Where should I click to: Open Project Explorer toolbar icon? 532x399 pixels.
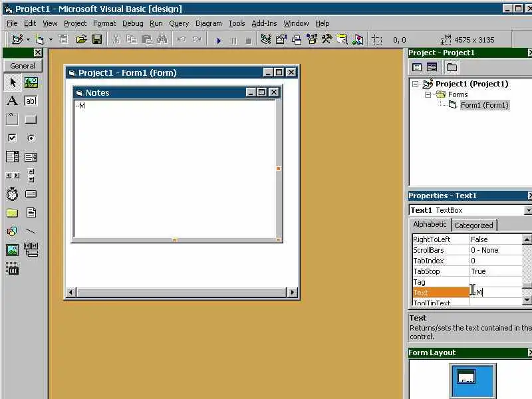pos(265,40)
